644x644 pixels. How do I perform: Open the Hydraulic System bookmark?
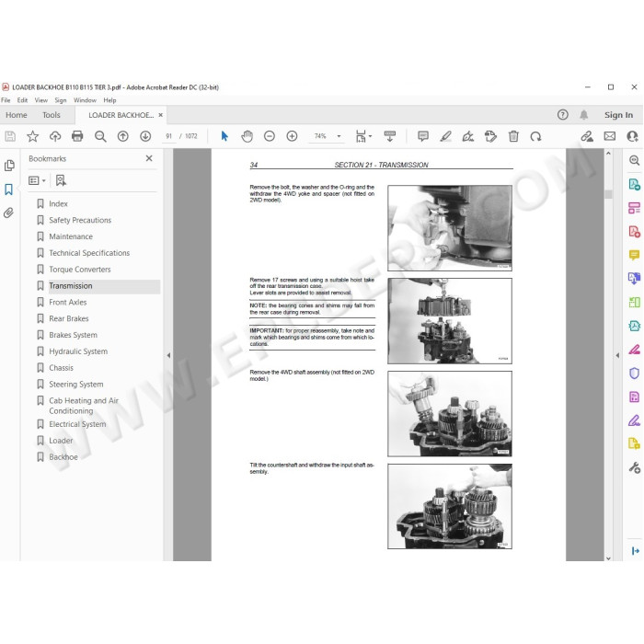coord(78,351)
